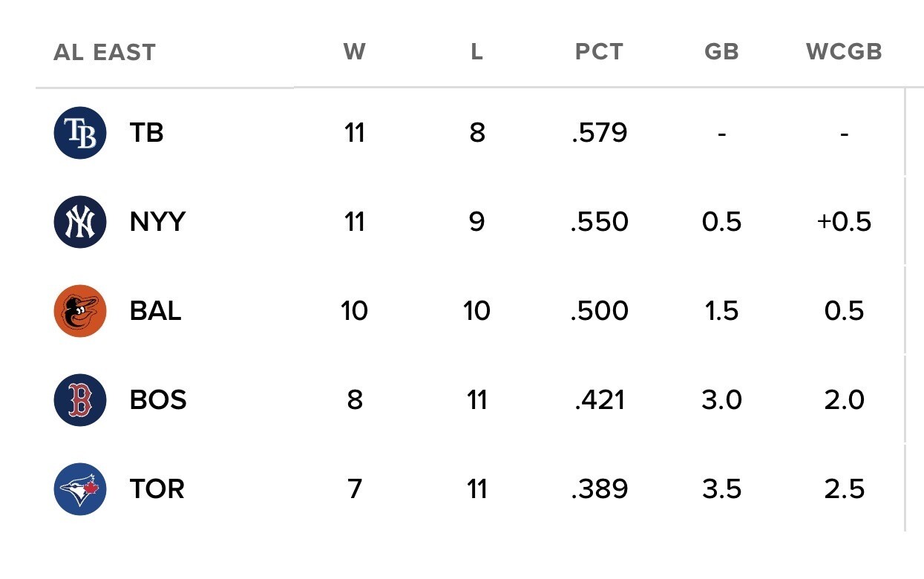This screenshot has width=924, height=579.
Task: Click Boston's .421 winning percentage
Action: [599, 400]
